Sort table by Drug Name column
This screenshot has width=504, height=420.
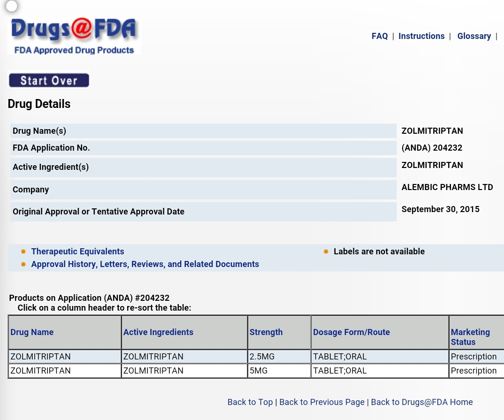(x=32, y=332)
